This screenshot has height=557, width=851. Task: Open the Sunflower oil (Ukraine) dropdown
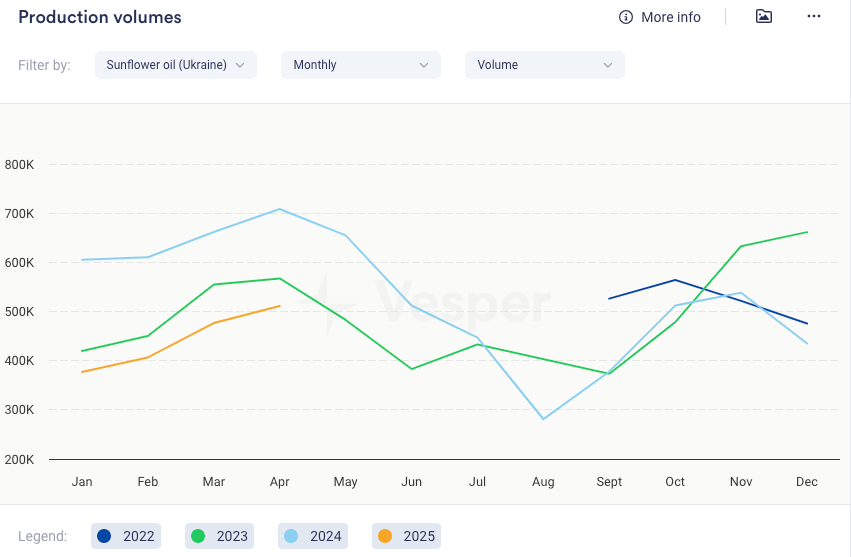click(167, 65)
